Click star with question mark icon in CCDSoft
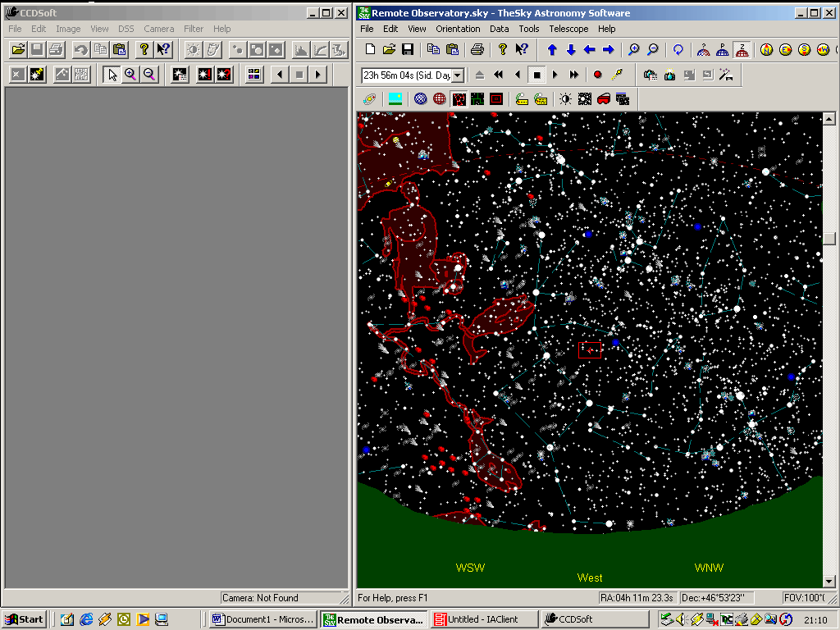This screenshot has width=840, height=630. tap(223, 75)
